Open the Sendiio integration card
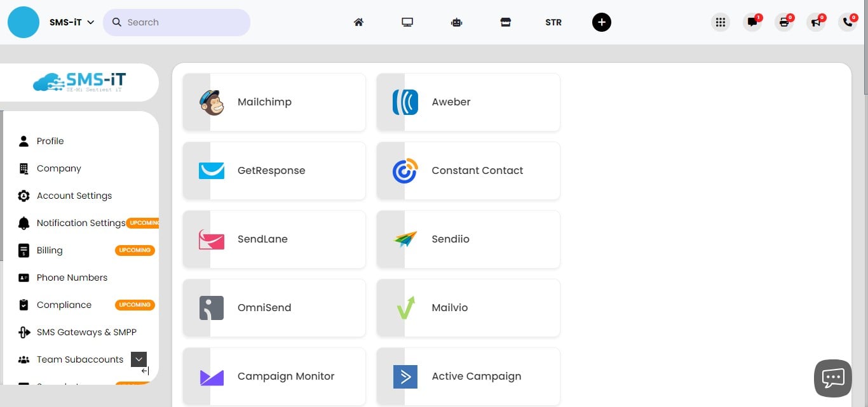This screenshot has width=868, height=407. pyautogui.click(x=451, y=239)
